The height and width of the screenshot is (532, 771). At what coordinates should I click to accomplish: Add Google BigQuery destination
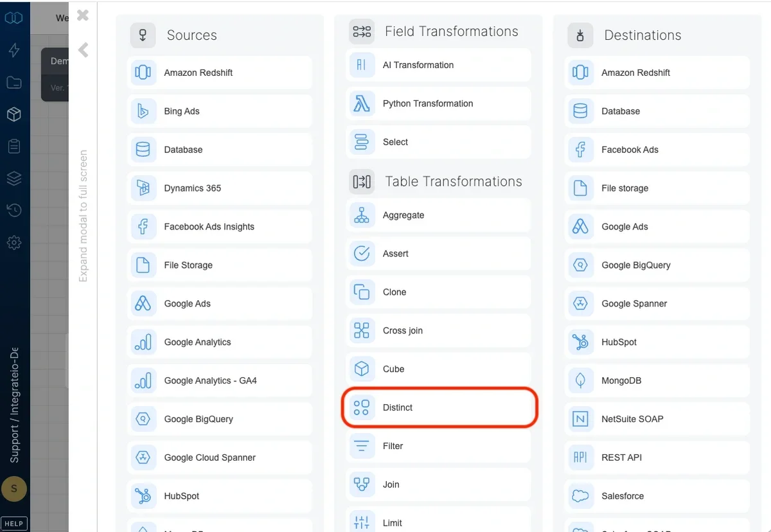tap(657, 265)
